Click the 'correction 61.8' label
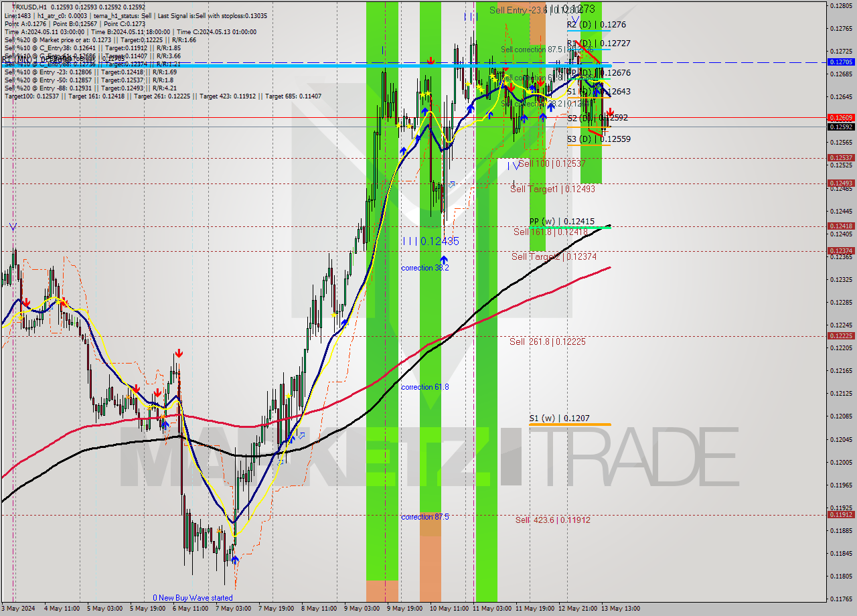 424,387
